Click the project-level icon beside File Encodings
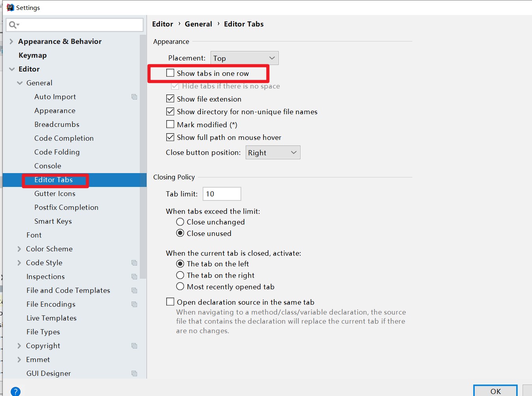Screen dimensions: 532x396 click(x=134, y=304)
